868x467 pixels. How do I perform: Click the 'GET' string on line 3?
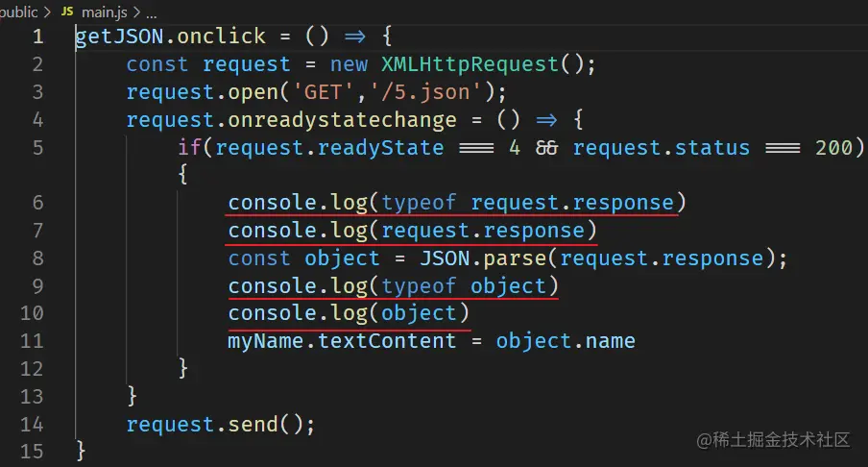[x=324, y=92]
